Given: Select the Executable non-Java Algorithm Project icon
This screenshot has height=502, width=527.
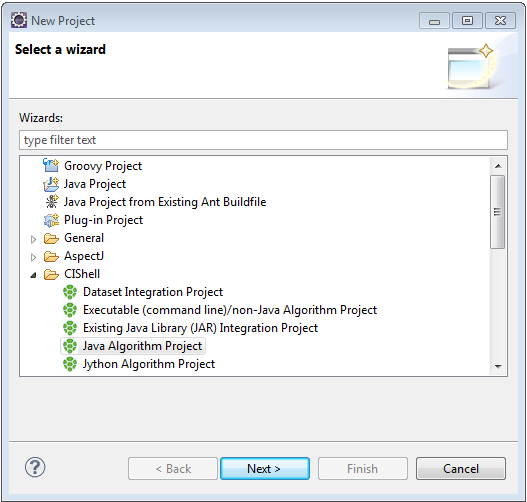Looking at the screenshot, I should [70, 310].
